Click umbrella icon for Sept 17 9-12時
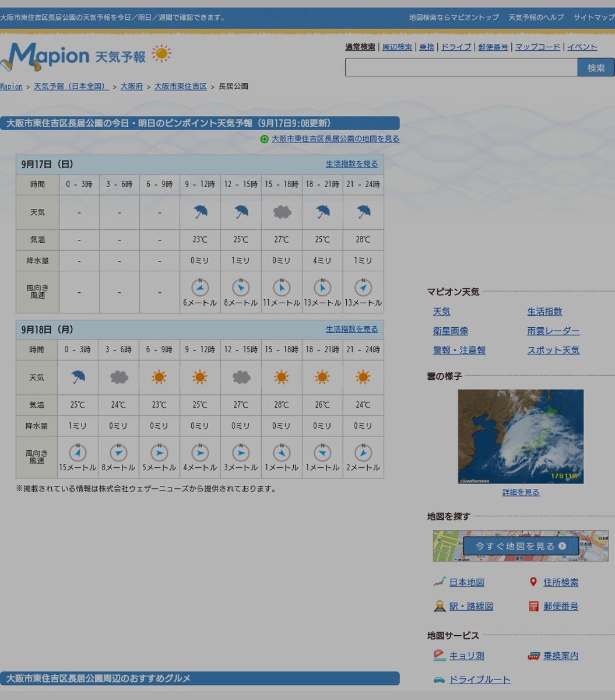 coord(200,212)
